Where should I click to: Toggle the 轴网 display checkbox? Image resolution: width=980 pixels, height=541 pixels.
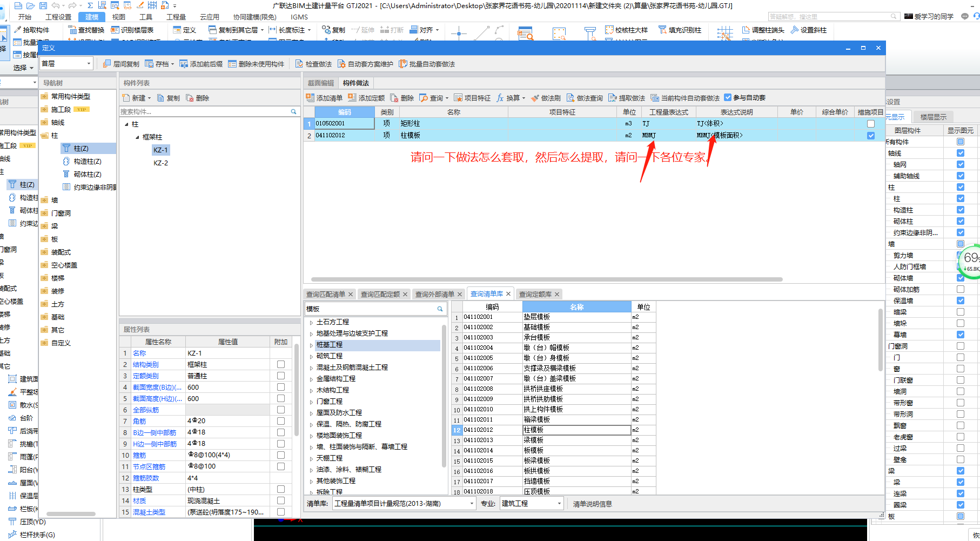point(961,164)
